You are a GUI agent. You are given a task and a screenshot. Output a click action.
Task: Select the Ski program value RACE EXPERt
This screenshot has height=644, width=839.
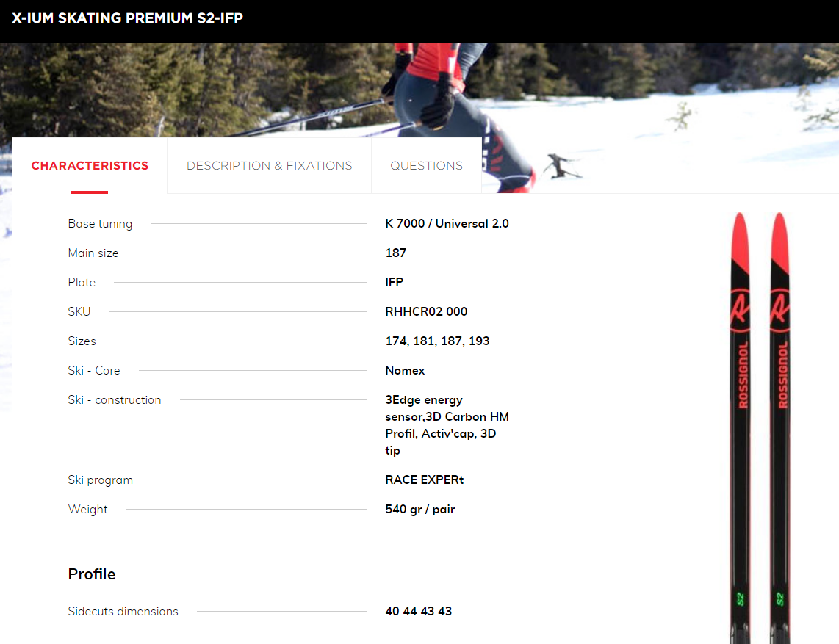pyautogui.click(x=425, y=480)
